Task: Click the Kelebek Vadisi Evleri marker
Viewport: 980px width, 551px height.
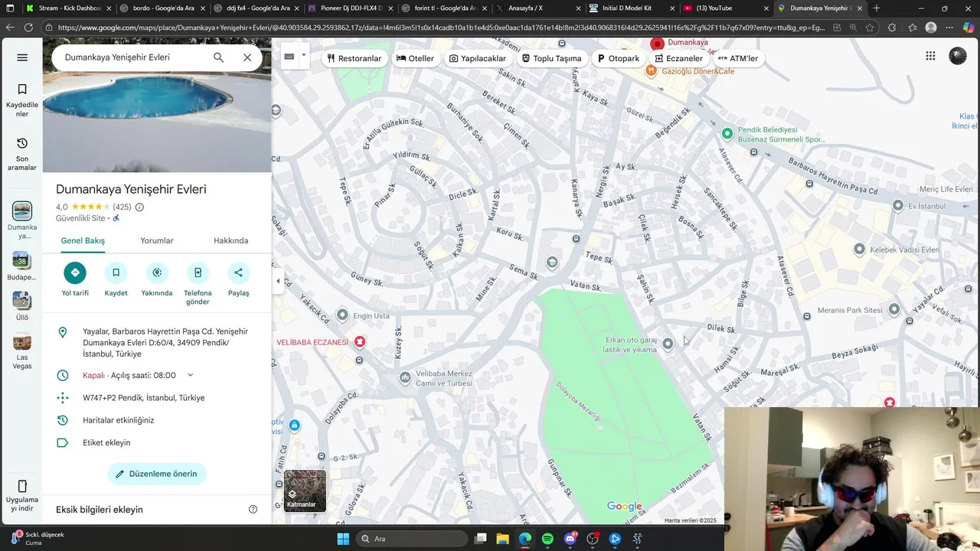Action: coord(859,249)
